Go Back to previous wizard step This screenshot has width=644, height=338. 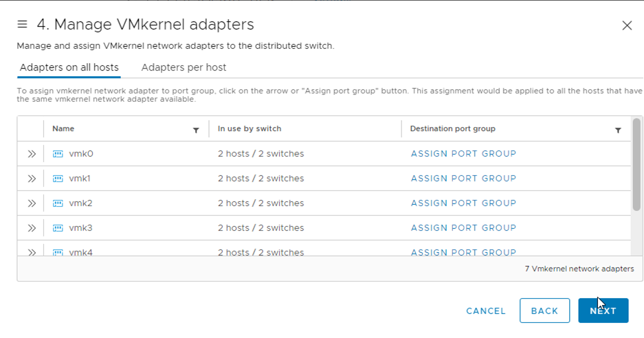(544, 311)
